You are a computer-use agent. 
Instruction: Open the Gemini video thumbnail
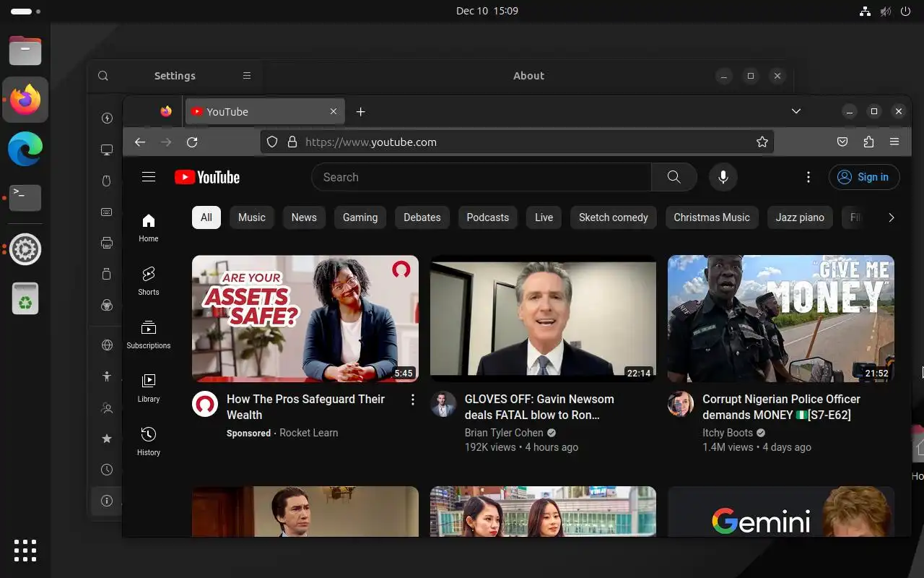coord(781,512)
